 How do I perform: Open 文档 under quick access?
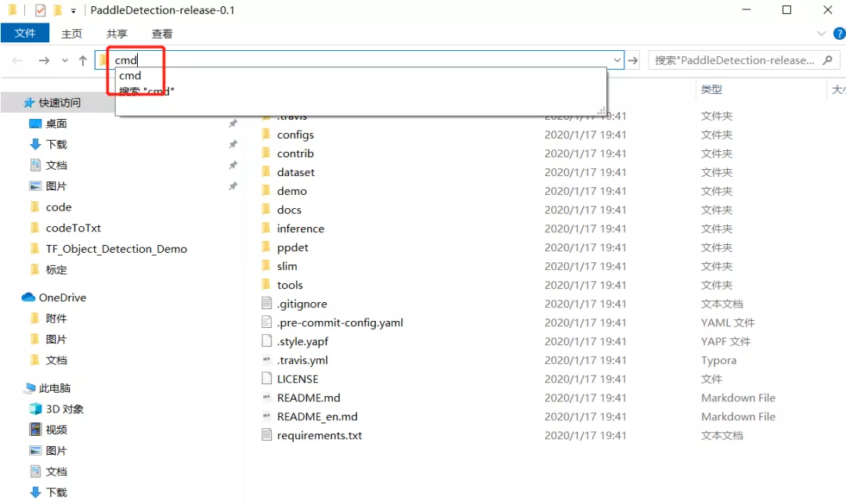[x=56, y=165]
